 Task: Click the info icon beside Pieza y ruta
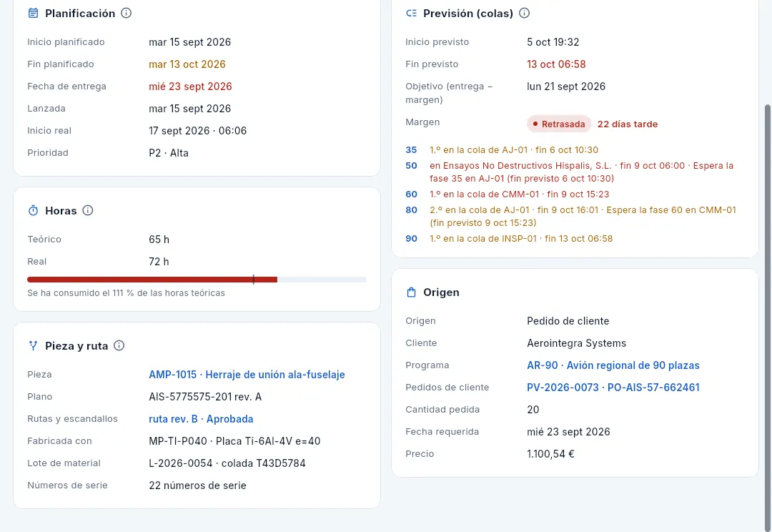click(x=119, y=346)
